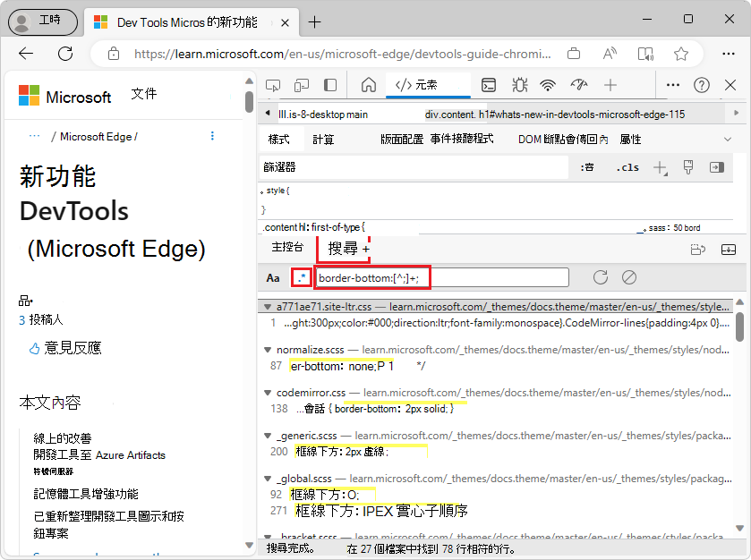Open read aloud icon in address bar

tap(610, 54)
